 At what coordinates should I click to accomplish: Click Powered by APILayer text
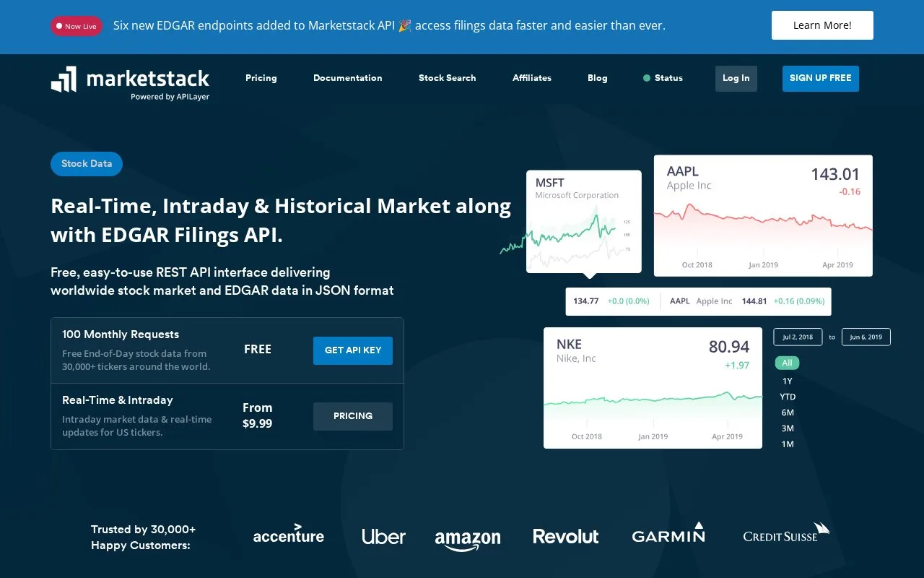(x=170, y=97)
